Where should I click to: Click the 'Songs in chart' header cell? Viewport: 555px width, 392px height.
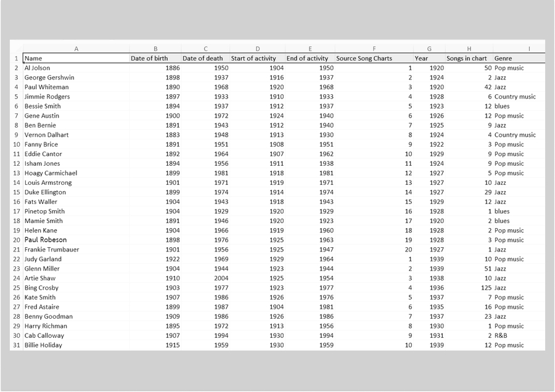469,59
